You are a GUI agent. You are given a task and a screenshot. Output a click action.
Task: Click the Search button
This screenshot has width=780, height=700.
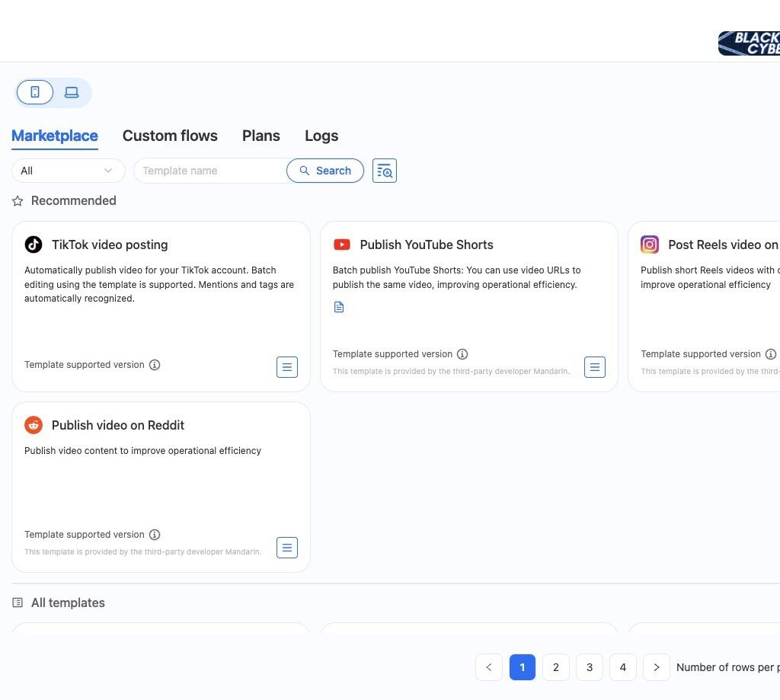tap(325, 171)
